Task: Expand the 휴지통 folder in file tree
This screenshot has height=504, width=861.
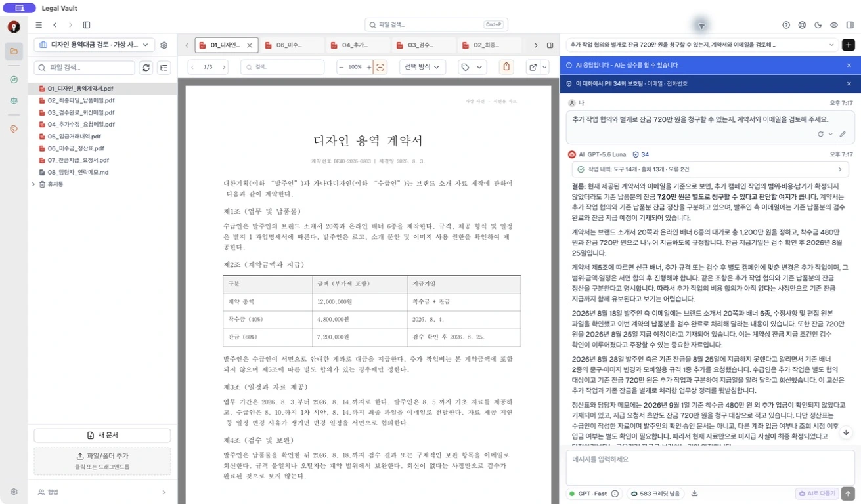Action: 33,184
